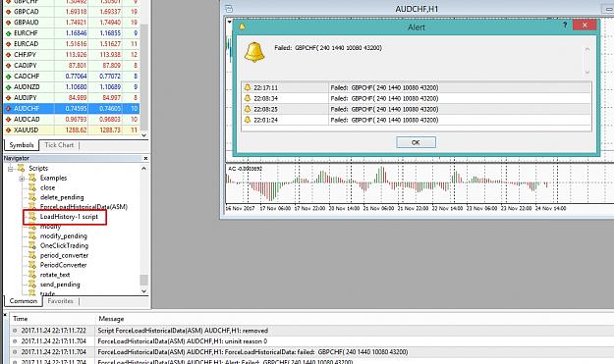The image size is (614, 364).
Task: Close the Navigator panel
Action: tap(145, 158)
